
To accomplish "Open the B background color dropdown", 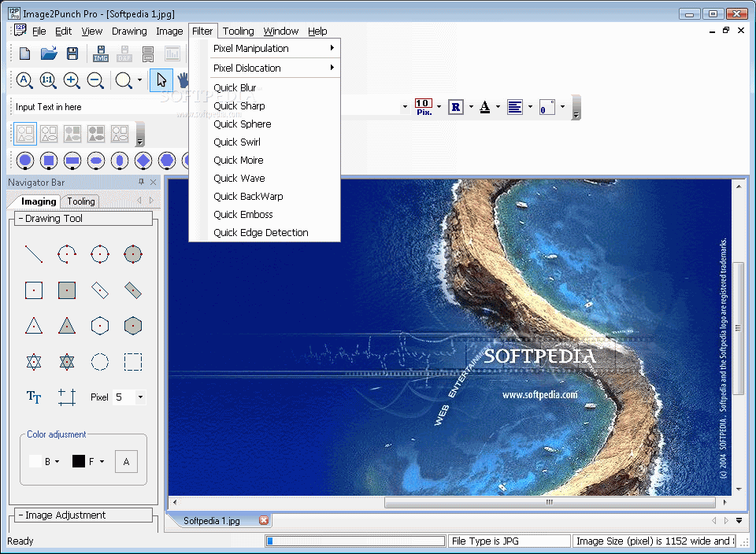I will [57, 461].
